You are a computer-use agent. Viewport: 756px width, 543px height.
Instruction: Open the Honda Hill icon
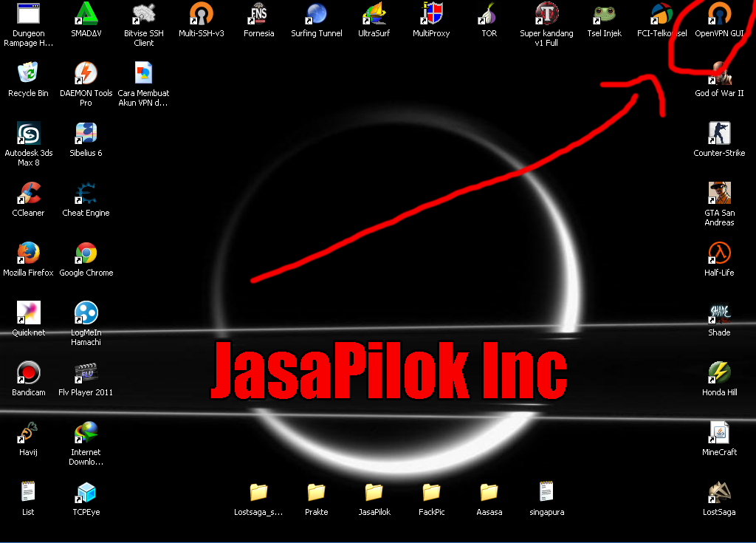tap(719, 372)
